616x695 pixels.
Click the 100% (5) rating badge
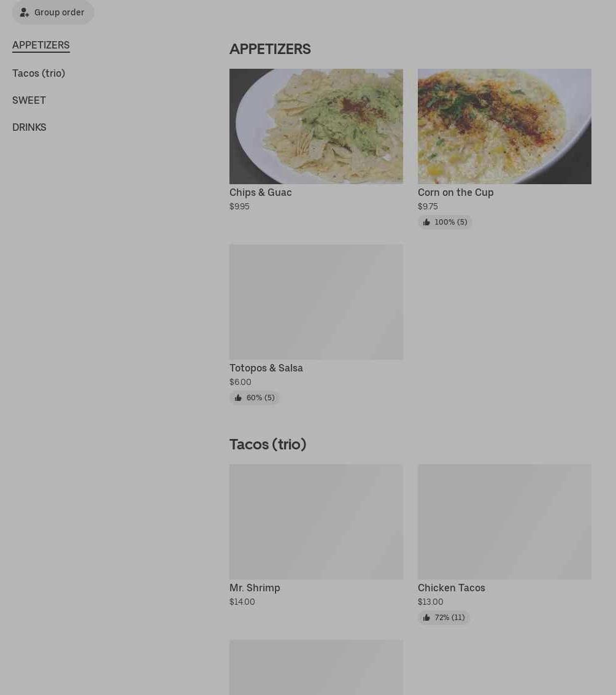click(x=445, y=222)
